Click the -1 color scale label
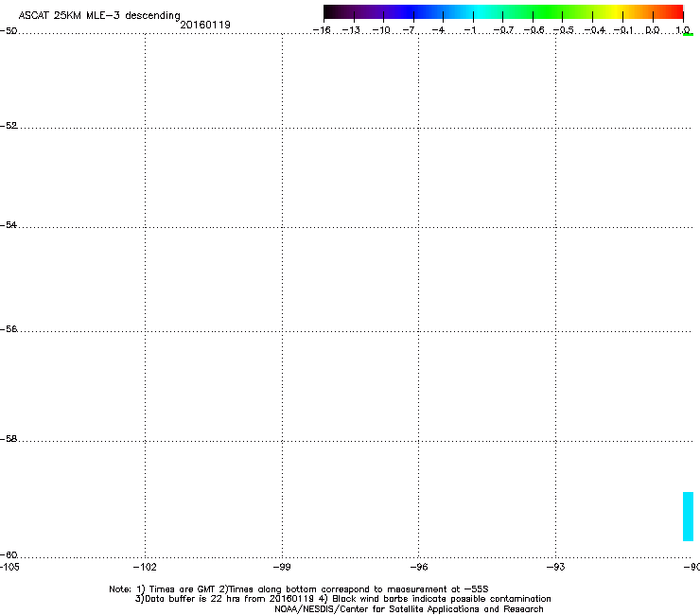This screenshot has height=615, width=700. point(469,30)
